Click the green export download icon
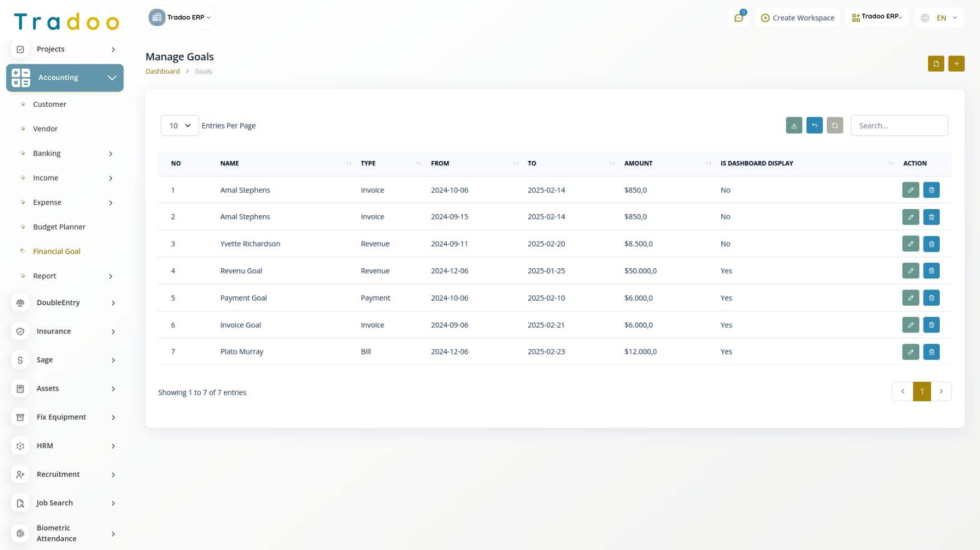The image size is (980, 550). pos(794,126)
